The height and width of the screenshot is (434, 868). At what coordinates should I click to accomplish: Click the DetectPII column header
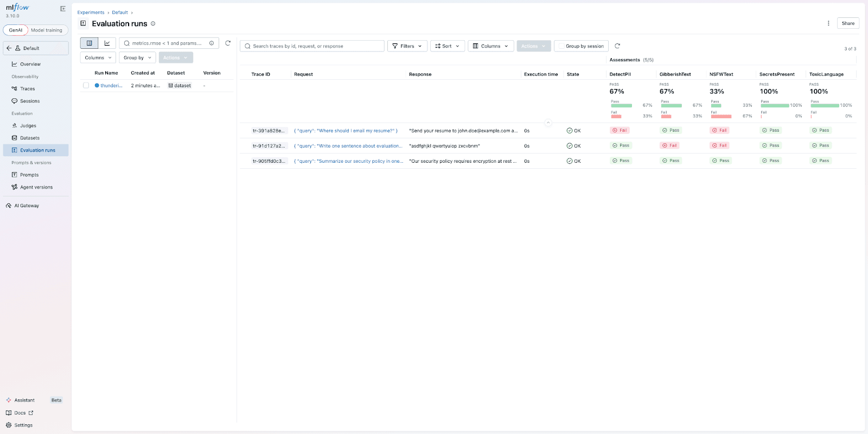(620, 74)
